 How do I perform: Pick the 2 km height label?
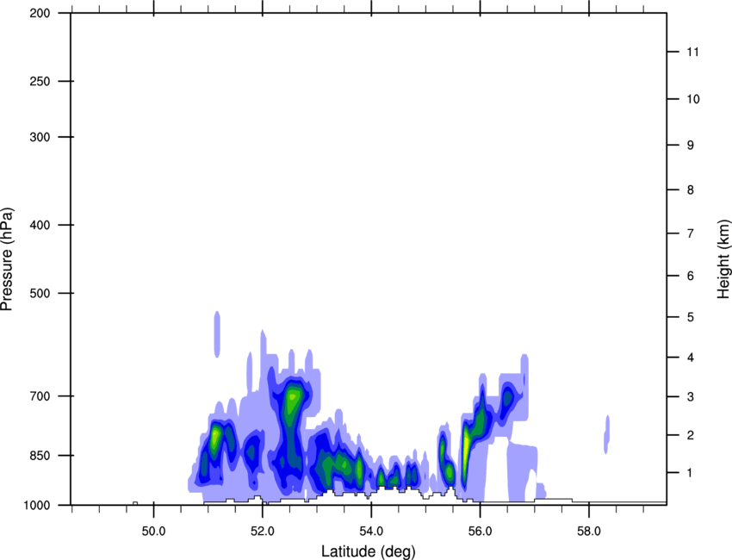click(x=691, y=435)
